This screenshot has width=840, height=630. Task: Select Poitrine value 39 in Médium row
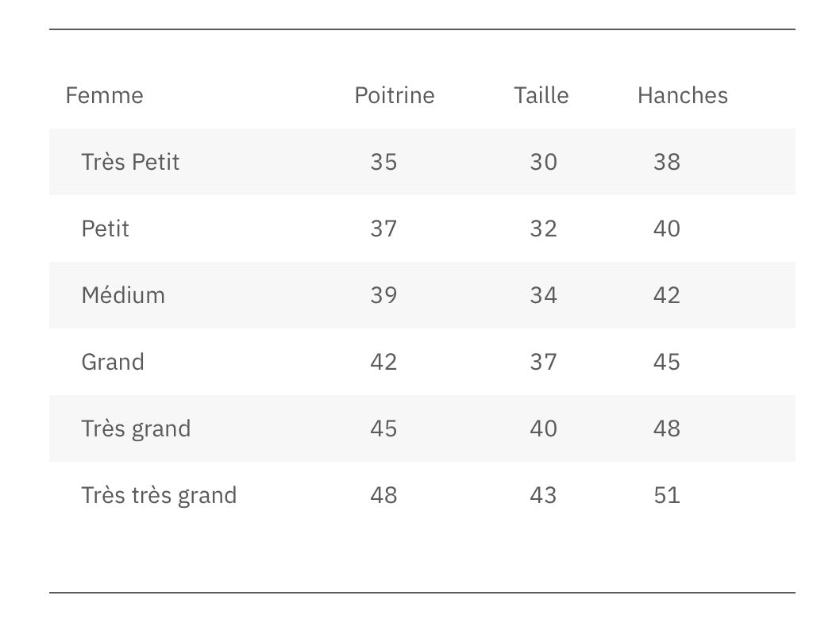tap(383, 295)
